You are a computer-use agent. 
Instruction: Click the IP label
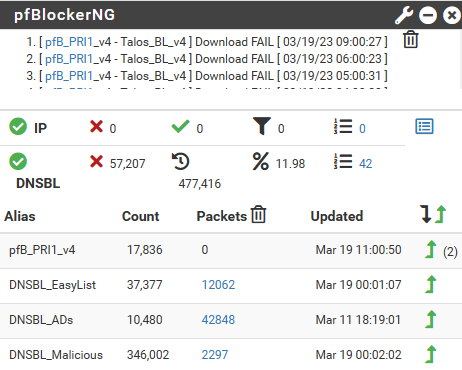[40, 128]
